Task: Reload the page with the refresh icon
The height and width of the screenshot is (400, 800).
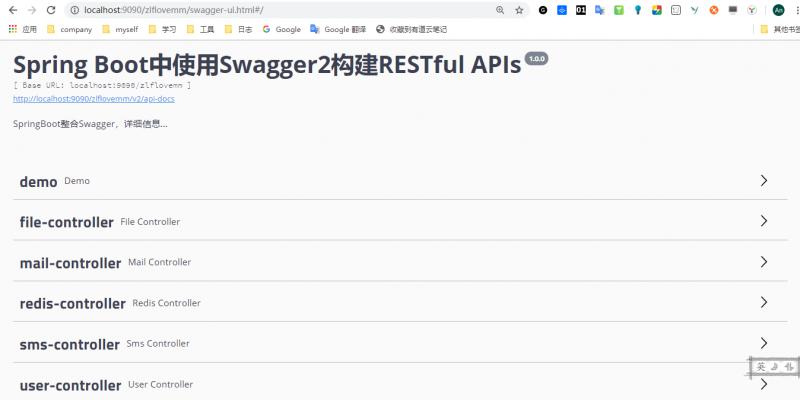Action: point(51,10)
